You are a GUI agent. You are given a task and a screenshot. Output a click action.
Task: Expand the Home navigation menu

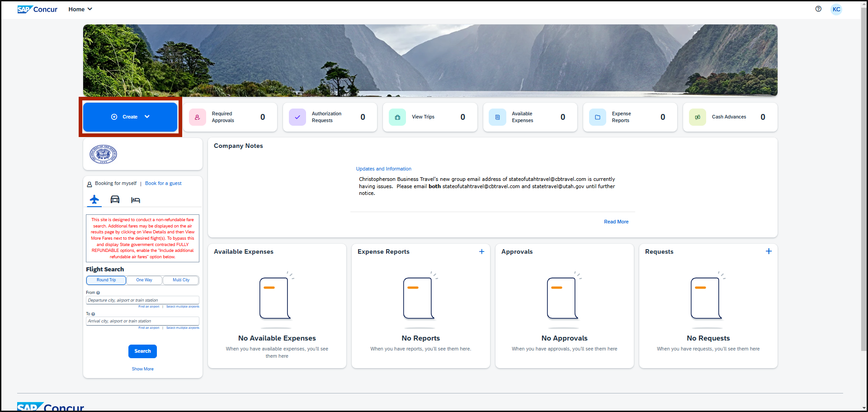pyautogui.click(x=80, y=9)
